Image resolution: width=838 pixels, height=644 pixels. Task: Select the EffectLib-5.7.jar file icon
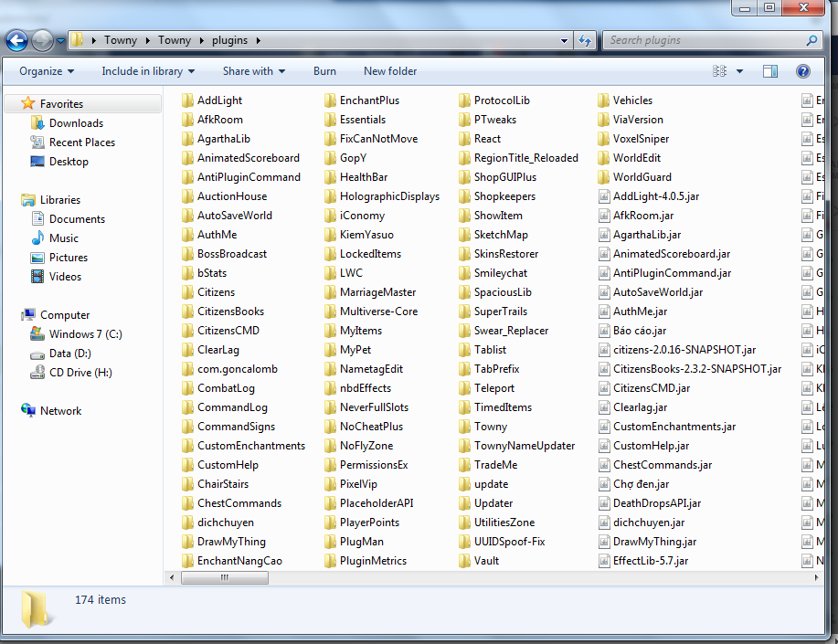pos(604,561)
